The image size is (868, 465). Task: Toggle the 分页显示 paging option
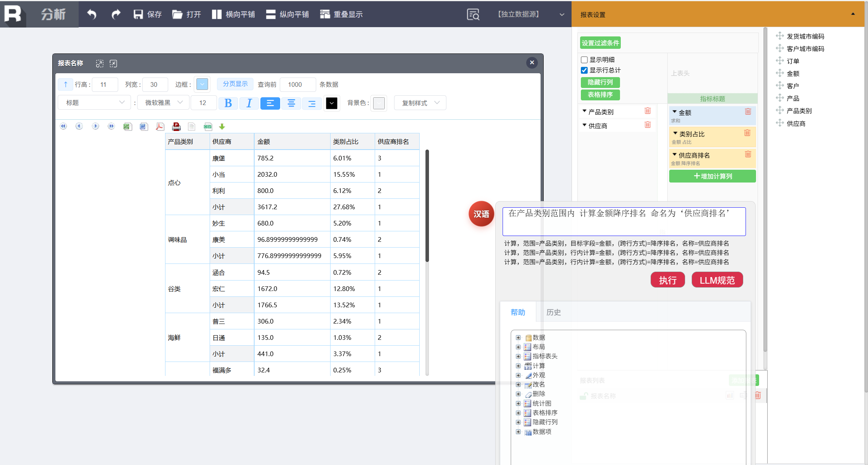point(235,84)
